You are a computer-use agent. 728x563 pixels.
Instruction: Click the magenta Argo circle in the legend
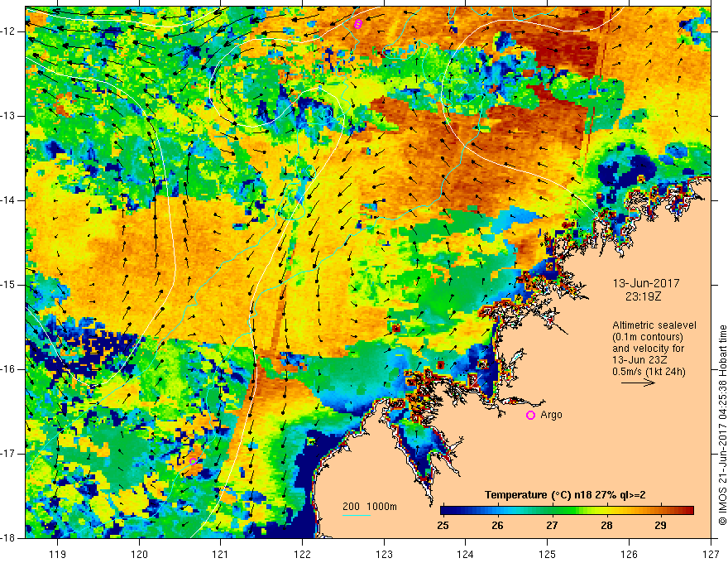tap(530, 415)
